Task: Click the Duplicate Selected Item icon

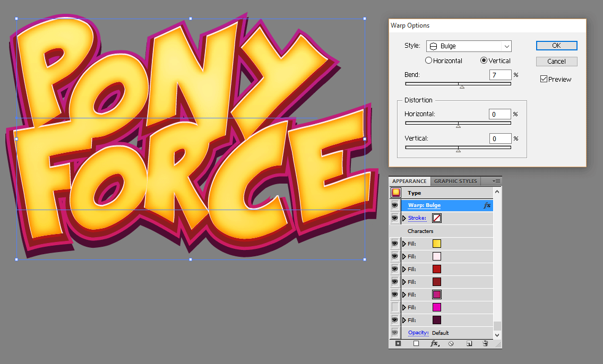Action: tap(469, 343)
